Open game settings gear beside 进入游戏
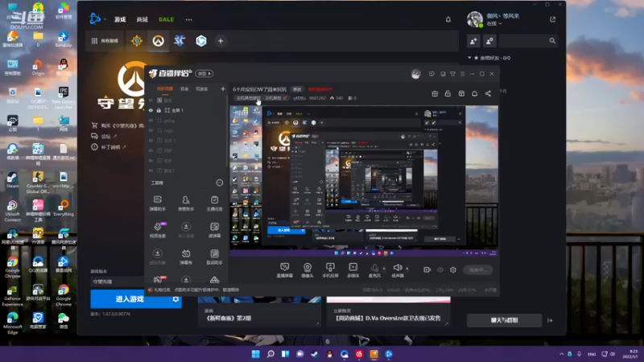644x362 pixels. (x=175, y=299)
